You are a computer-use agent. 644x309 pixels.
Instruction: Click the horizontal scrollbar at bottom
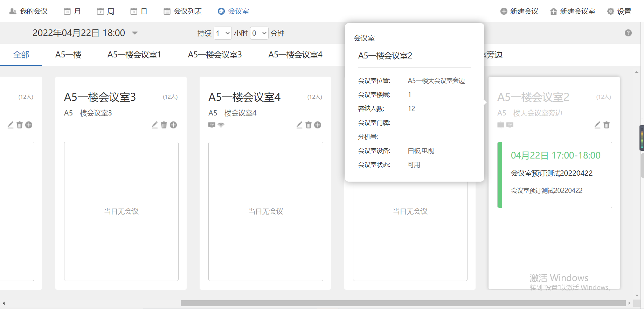click(x=403, y=303)
